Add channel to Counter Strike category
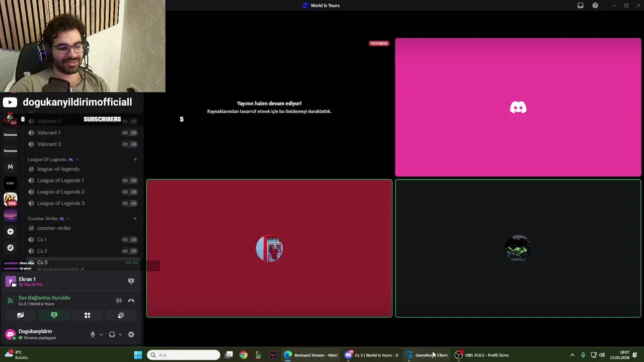 [x=135, y=219]
